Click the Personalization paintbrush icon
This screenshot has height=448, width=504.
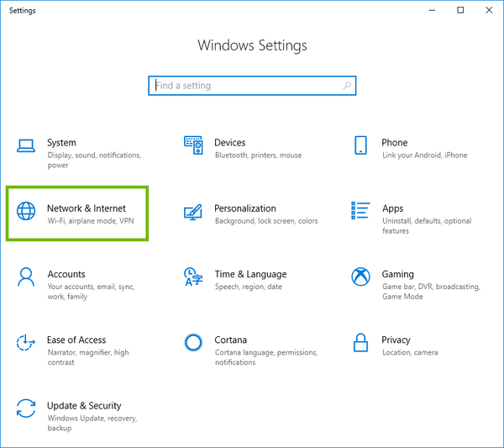pyautogui.click(x=193, y=212)
